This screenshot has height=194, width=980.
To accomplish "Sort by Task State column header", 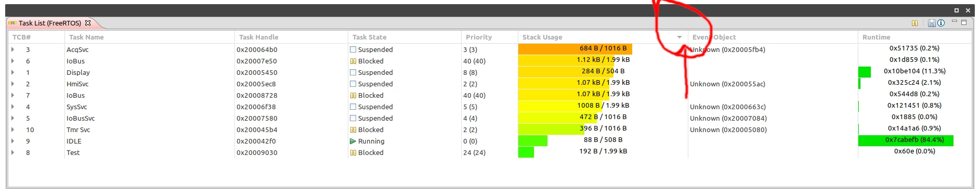I will (x=404, y=37).
